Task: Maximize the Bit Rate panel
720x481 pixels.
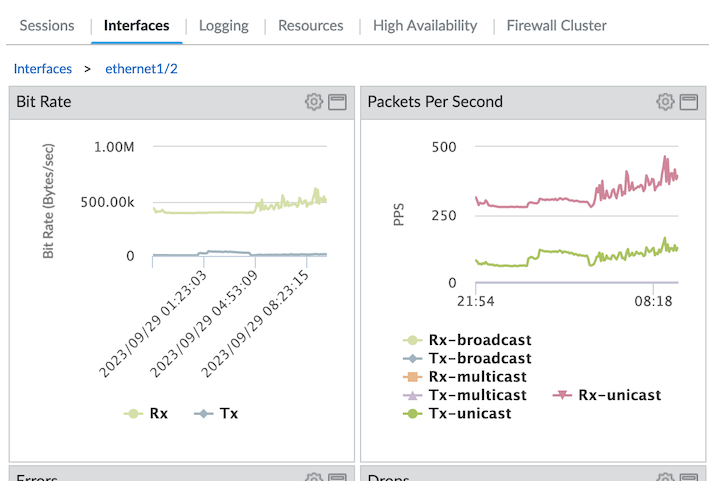Action: tap(337, 101)
